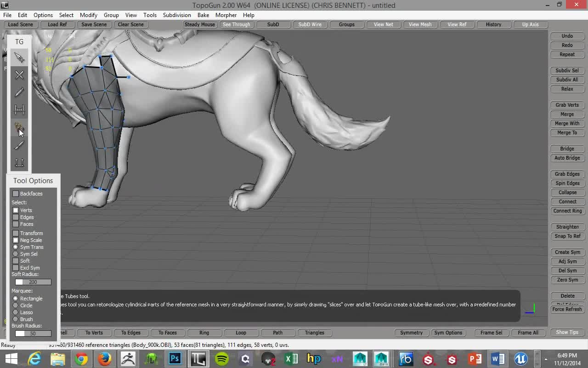Adjust the Soft Radius slider
Screen dimensions: 588x368
(33, 282)
